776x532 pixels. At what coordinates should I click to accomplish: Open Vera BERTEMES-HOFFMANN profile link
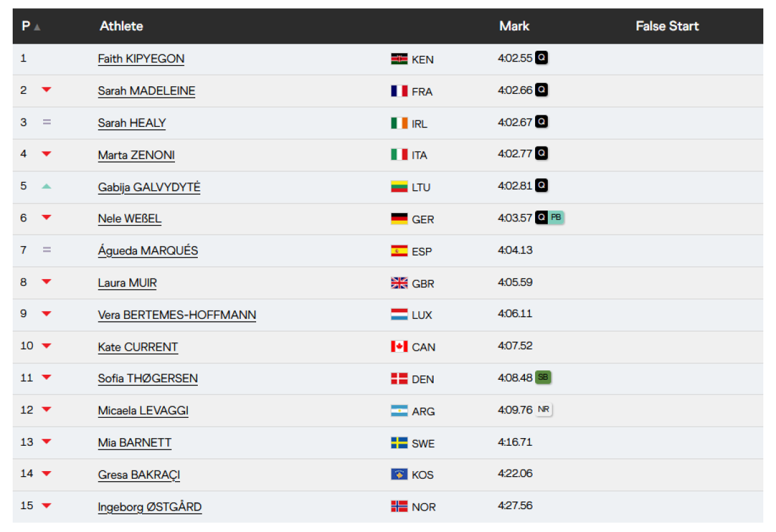tap(177, 315)
